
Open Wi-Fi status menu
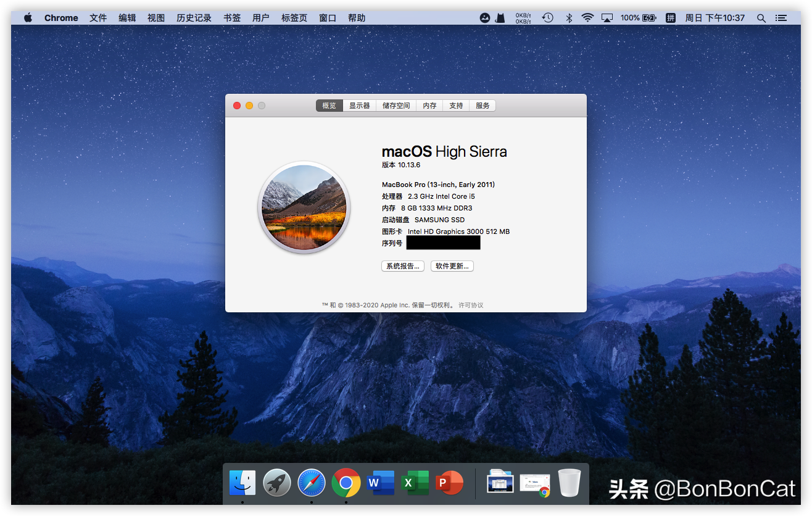[x=587, y=18]
